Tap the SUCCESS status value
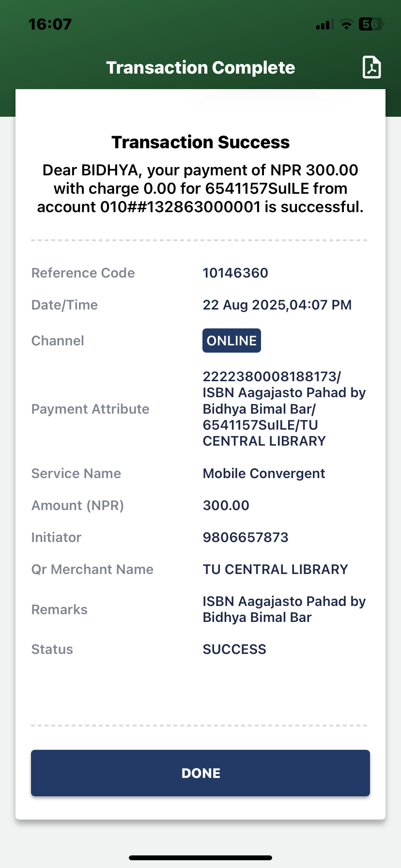401x868 pixels. (x=234, y=649)
